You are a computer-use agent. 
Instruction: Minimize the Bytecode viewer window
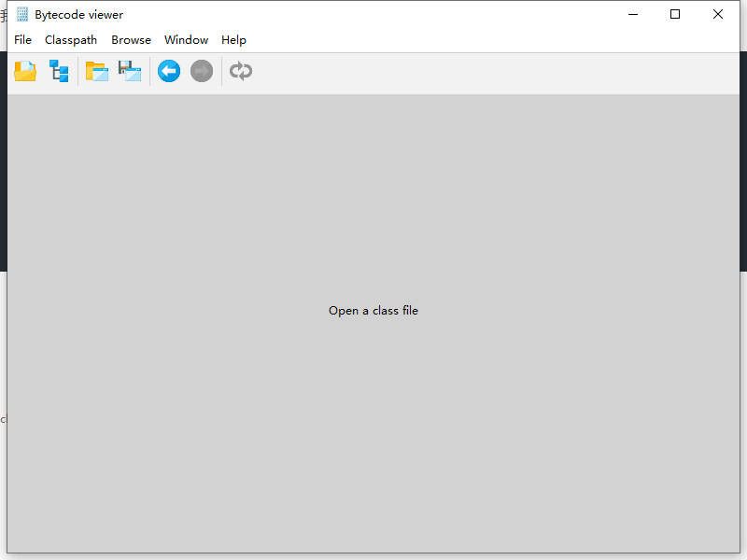tap(633, 14)
